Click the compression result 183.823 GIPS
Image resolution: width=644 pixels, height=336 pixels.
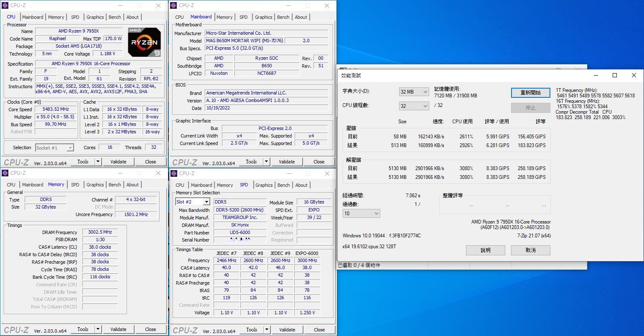coord(532,145)
